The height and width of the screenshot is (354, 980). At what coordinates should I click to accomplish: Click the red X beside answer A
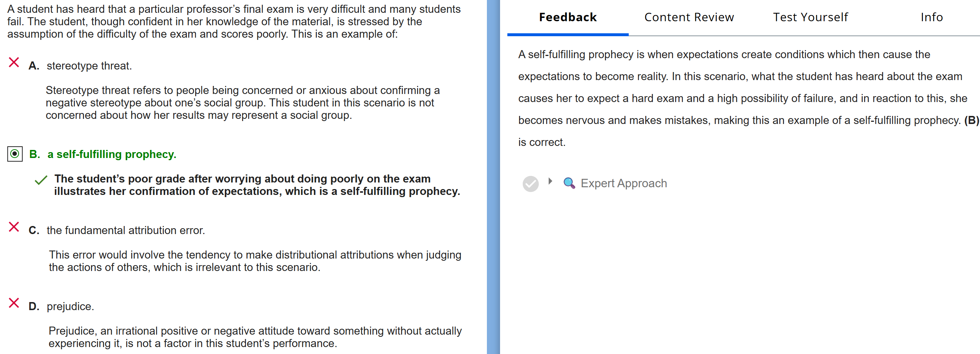[14, 63]
